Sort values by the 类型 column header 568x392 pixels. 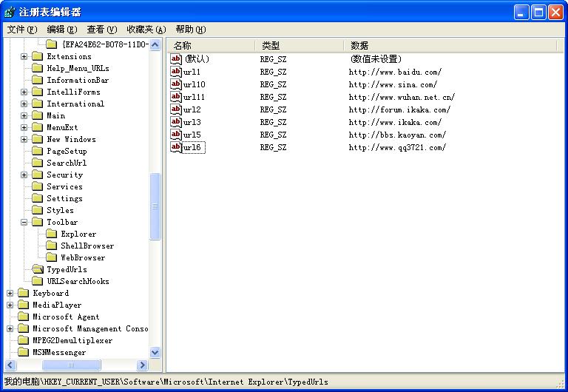pyautogui.click(x=300, y=45)
